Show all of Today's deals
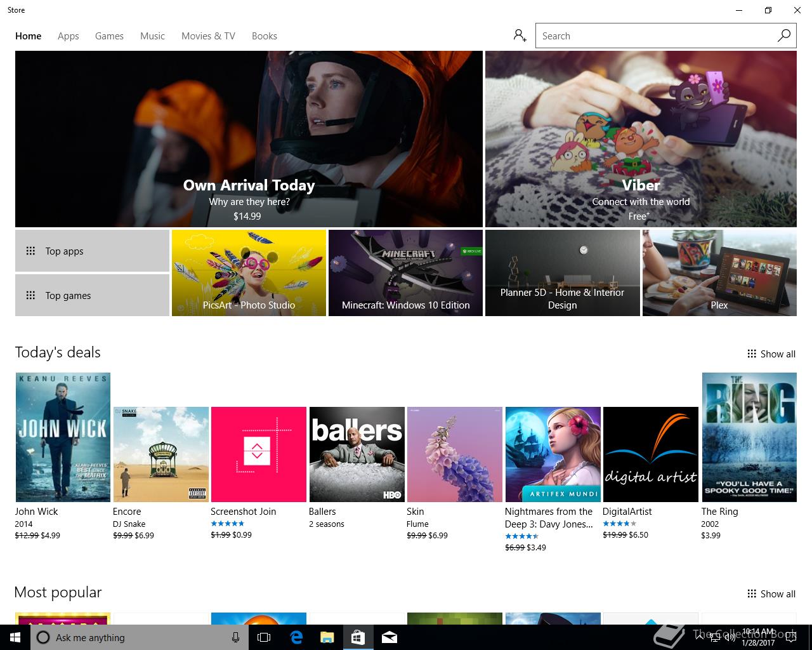 (771, 354)
